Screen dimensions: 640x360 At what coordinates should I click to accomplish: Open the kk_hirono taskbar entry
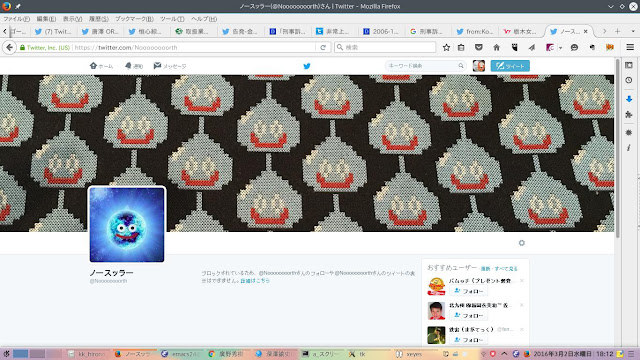pos(87,354)
